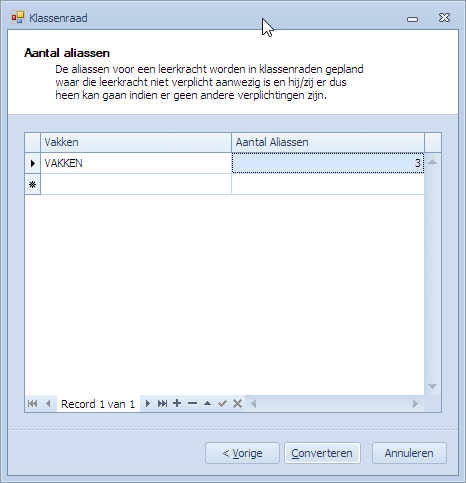Sort by Aantal Aliassen column header
This screenshot has height=483, width=466.
click(328, 142)
